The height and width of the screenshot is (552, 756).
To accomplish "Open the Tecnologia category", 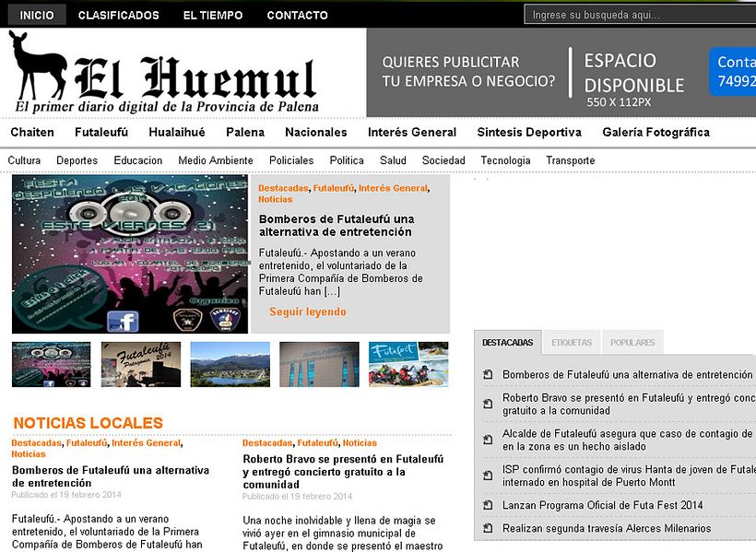I will coord(505,160).
